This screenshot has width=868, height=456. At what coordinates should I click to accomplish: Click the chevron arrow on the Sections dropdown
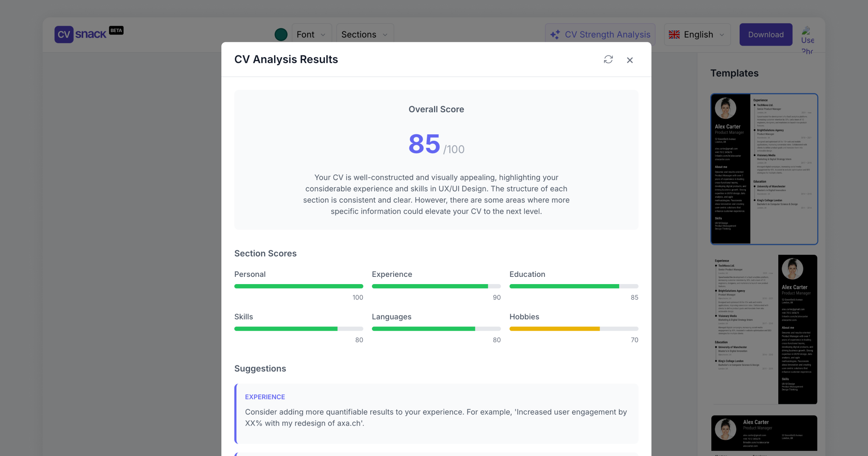point(385,35)
